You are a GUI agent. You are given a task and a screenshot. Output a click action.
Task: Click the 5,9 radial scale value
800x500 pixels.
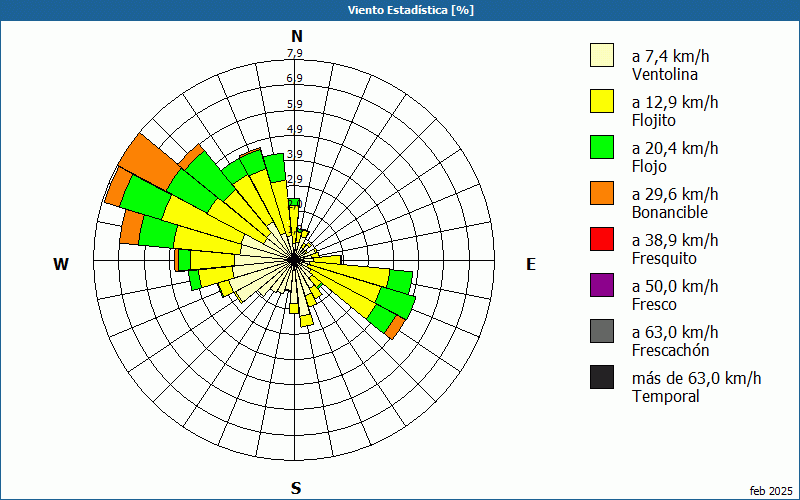(294, 104)
